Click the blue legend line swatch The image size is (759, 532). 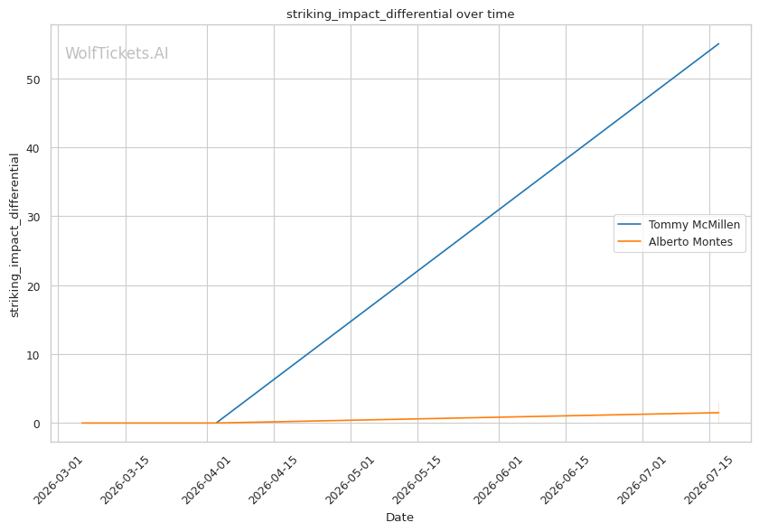click(629, 225)
